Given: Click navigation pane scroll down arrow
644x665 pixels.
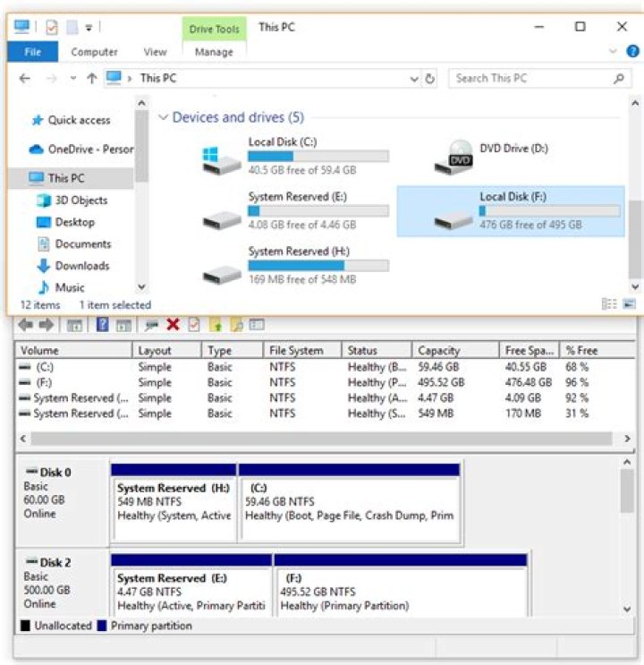Looking at the screenshot, I should point(142,287).
